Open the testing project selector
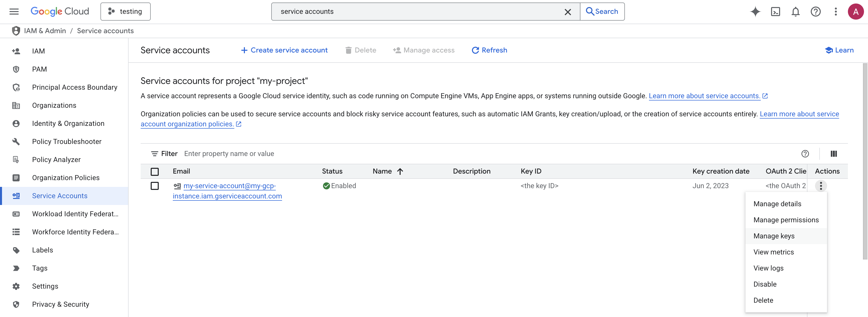868x317 pixels. tap(125, 12)
